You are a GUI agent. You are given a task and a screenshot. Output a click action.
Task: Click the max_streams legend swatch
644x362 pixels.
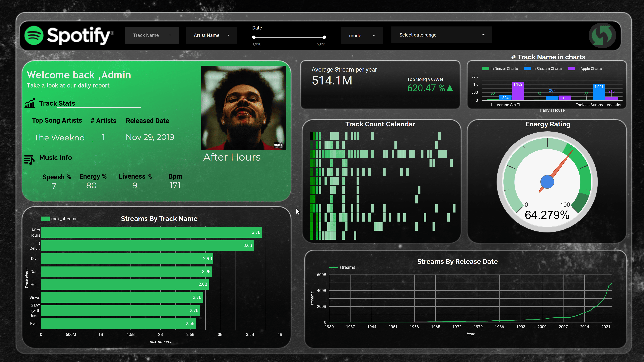point(45,219)
